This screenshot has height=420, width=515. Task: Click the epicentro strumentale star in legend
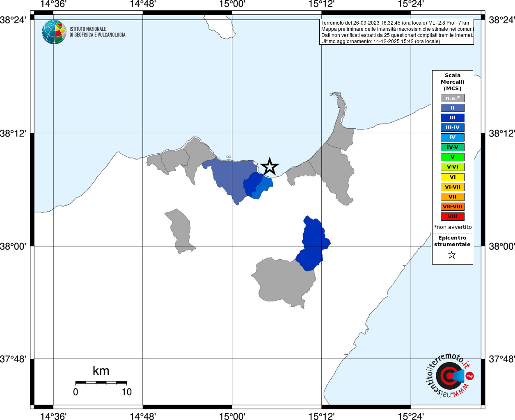click(x=452, y=255)
